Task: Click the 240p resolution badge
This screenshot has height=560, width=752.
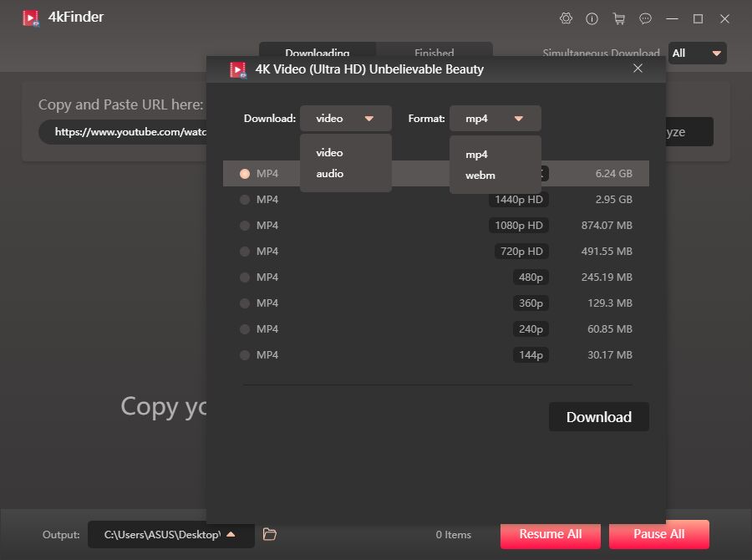Action: [x=531, y=329]
